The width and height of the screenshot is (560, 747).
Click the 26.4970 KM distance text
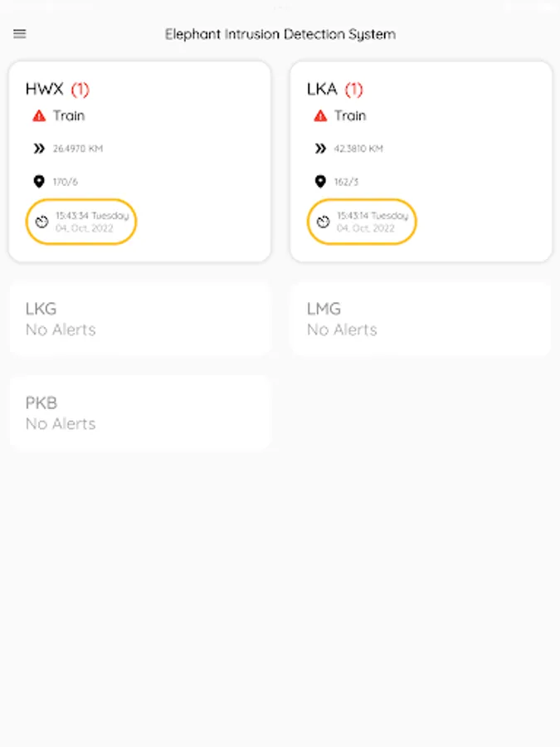[x=78, y=149]
